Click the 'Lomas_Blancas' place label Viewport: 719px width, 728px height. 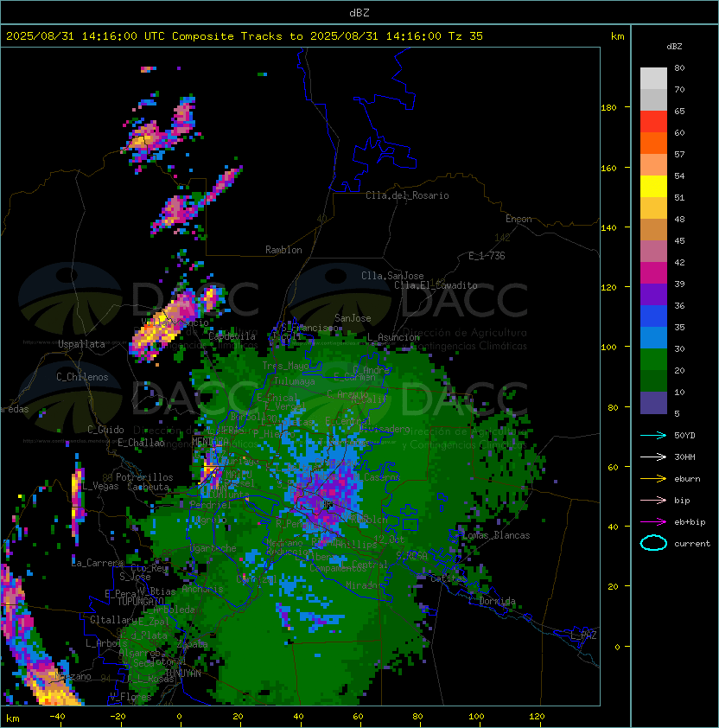[496, 535]
